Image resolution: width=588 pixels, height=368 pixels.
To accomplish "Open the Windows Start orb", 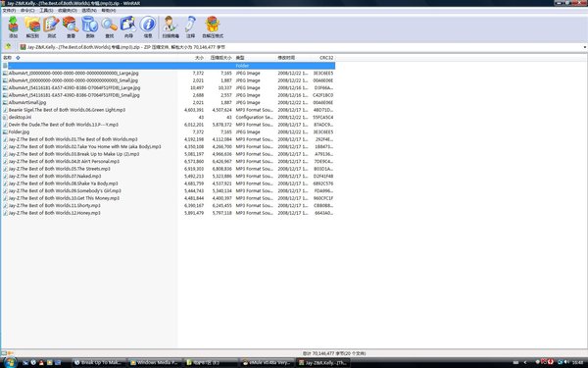I will point(9,362).
